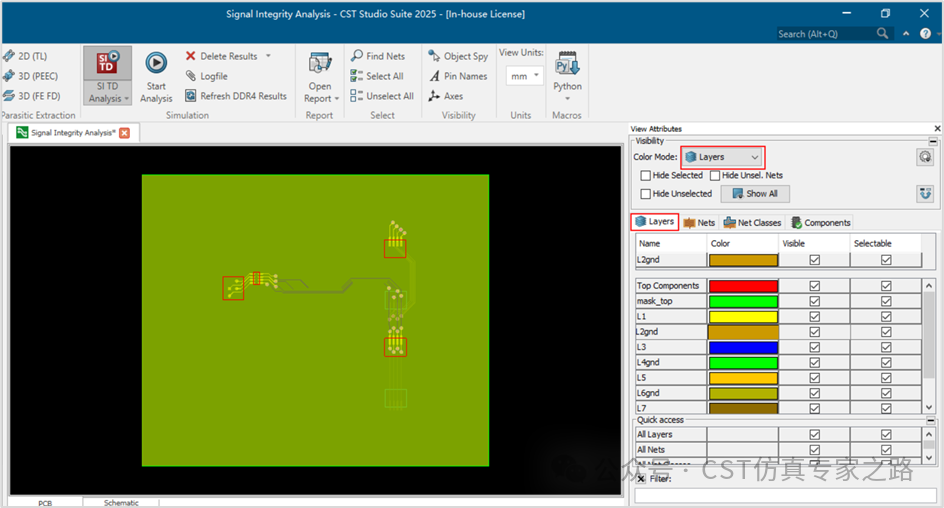
Task: Expand the Python macros dropdown arrow
Action: (x=567, y=99)
